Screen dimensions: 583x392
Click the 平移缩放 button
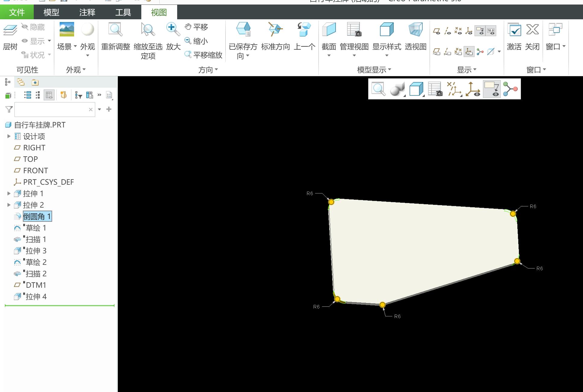(x=204, y=55)
